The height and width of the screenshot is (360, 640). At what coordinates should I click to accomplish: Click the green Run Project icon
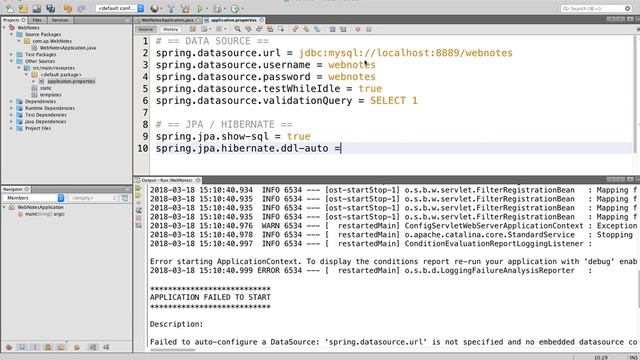pyautogui.click(x=200, y=8)
